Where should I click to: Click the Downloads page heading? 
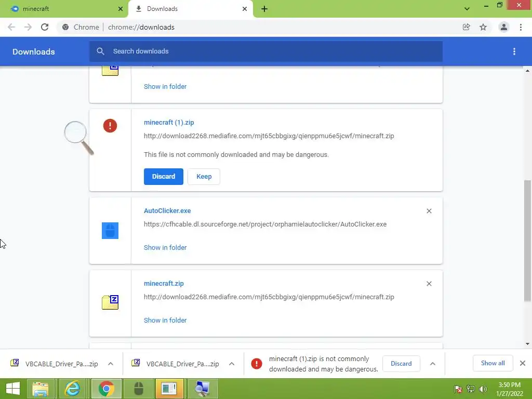pos(34,51)
